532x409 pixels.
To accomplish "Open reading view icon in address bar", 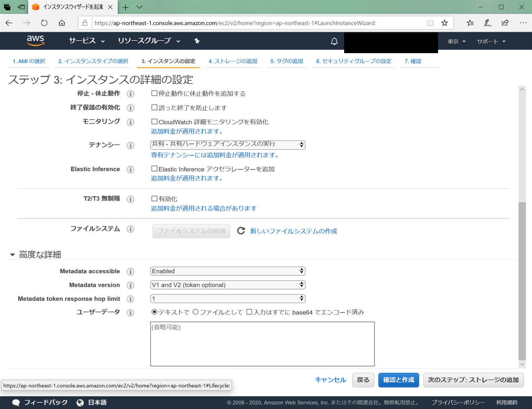I will pyautogui.click(x=430, y=23).
